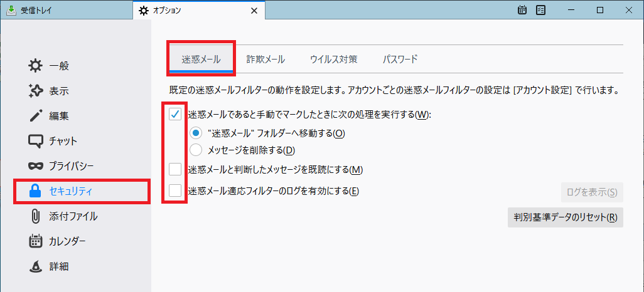Open the calendar tab icon in title bar
The image size is (644, 292).
(x=522, y=10)
